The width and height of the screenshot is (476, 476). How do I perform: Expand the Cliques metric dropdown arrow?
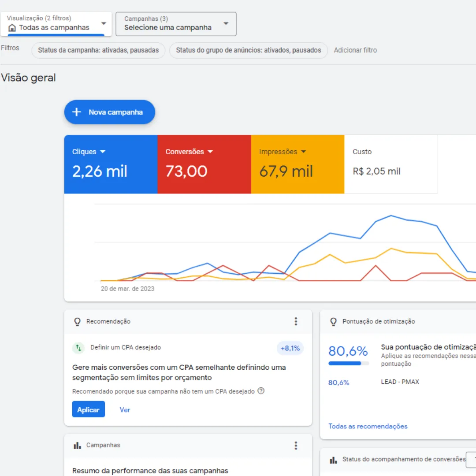(x=103, y=152)
